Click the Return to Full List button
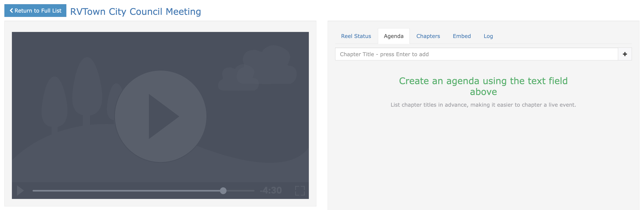Screen dimensions: 644x210 [35, 10]
